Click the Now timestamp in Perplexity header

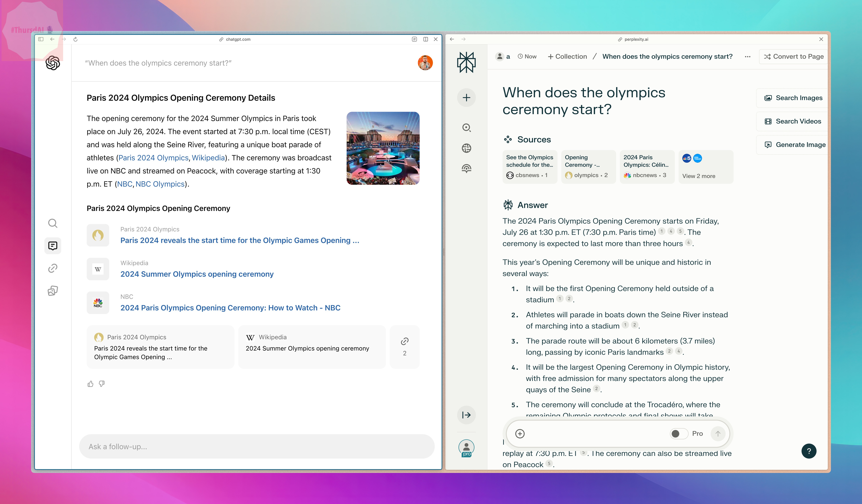(x=527, y=56)
